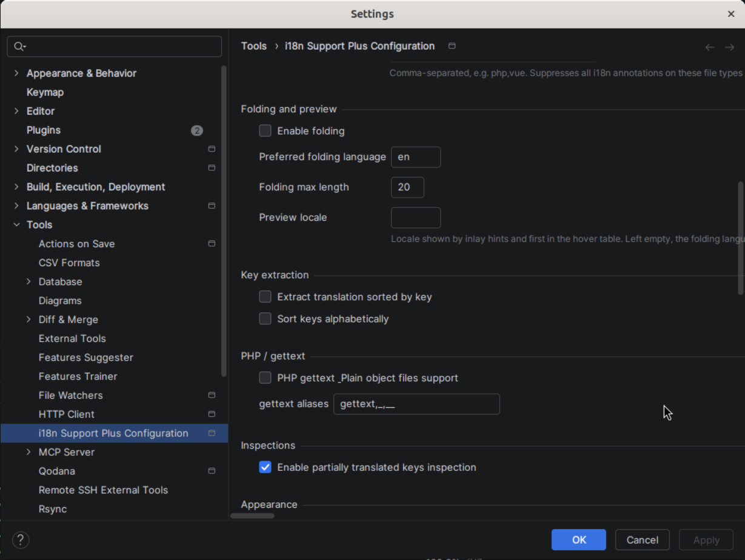
Task: Click the Key extraction section heading
Action: point(275,275)
